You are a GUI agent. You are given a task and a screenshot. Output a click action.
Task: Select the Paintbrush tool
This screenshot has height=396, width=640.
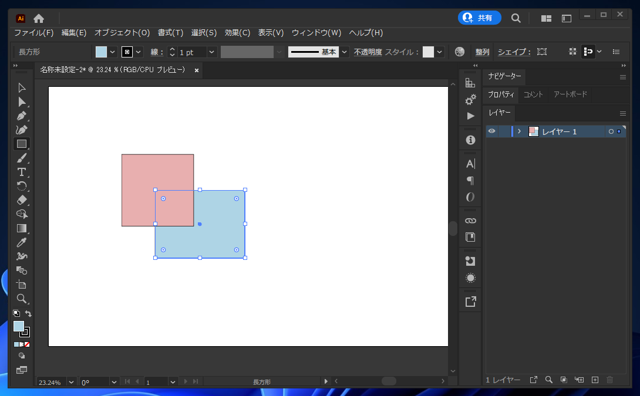(22, 158)
